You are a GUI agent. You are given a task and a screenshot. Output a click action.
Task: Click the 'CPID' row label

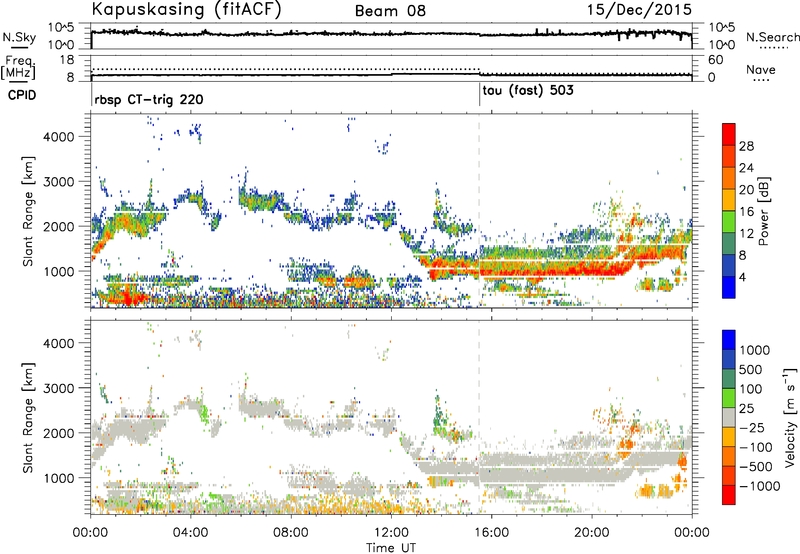pos(22,95)
